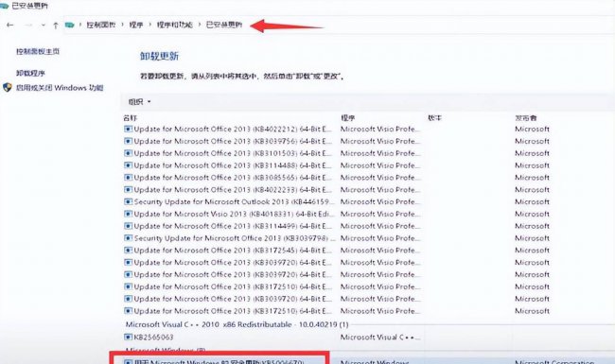615x364 pixels.
Task: Open breadcrumb chevron after 程序
Action: click(149, 25)
